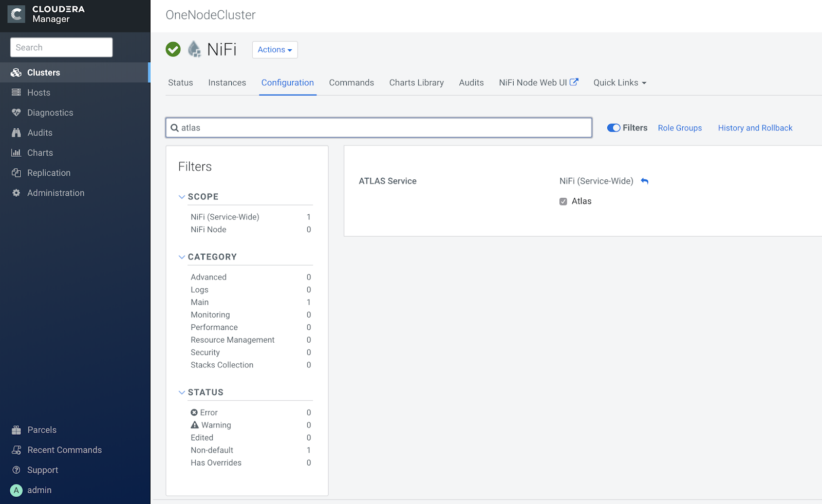Viewport: 822px width, 504px height.
Task: Click the Charts bar graph icon
Action: [x=16, y=153]
